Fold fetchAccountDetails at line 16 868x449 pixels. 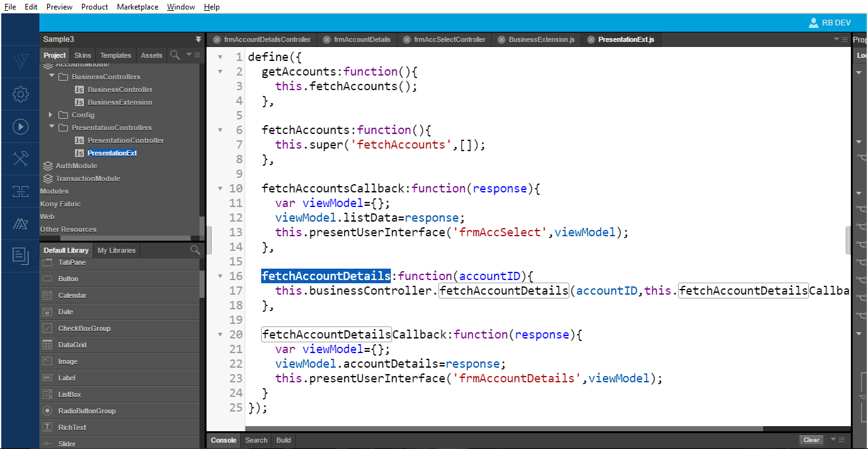tap(220, 276)
